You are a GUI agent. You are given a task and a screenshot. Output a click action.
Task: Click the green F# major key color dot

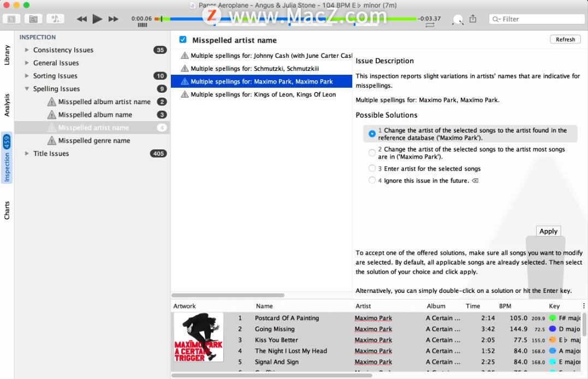click(553, 318)
